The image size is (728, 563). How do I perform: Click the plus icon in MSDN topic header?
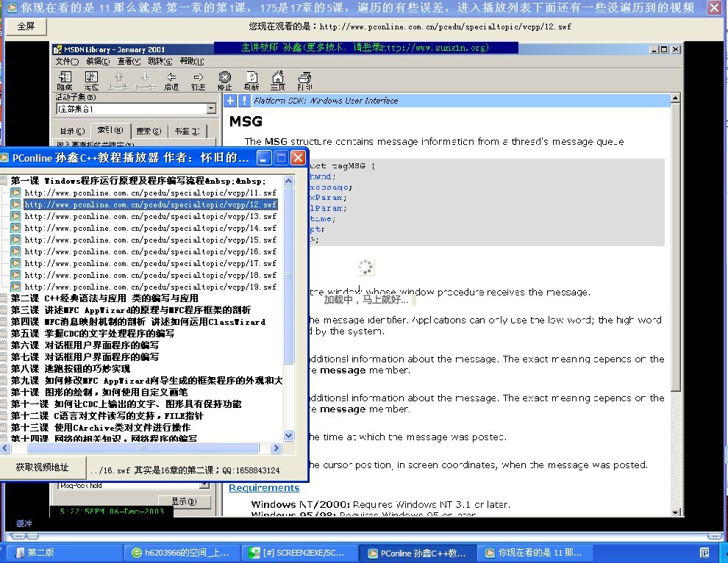click(230, 101)
